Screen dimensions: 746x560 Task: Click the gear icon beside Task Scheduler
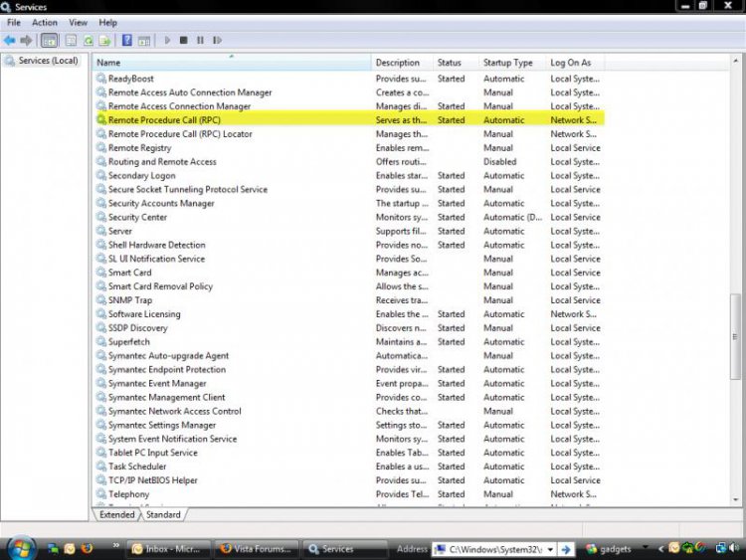100,467
